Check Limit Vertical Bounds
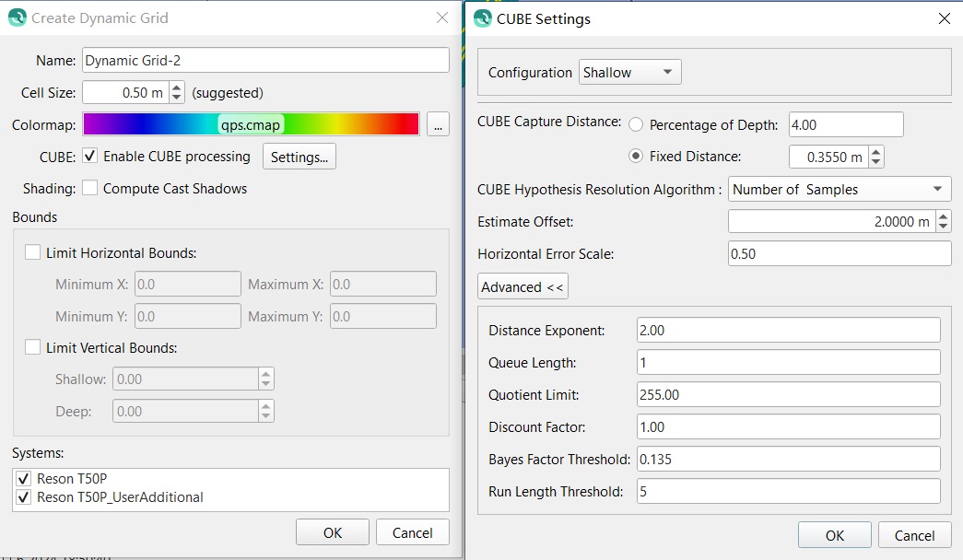963x560 pixels. [x=32, y=347]
